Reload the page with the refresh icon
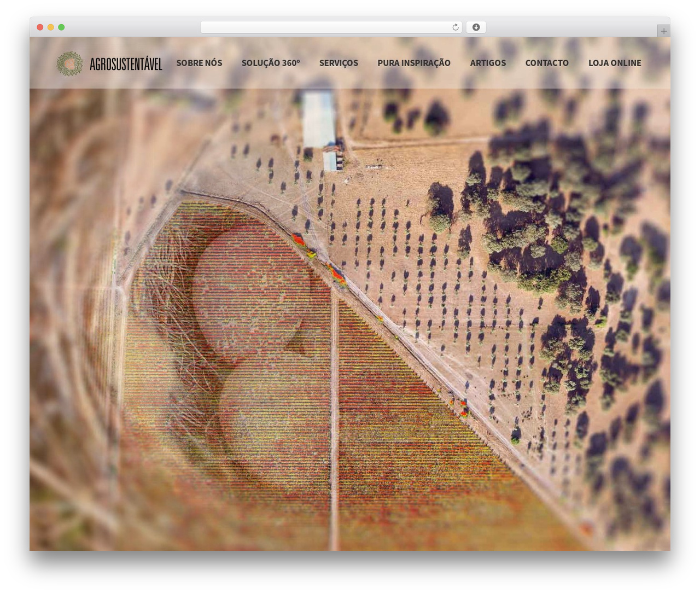 455,27
